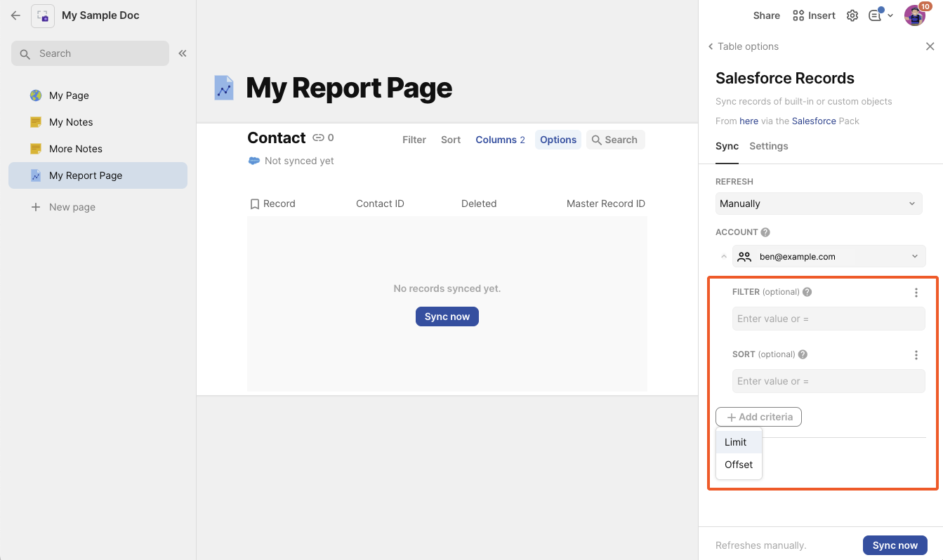Click the Deleted column header

[x=479, y=204]
